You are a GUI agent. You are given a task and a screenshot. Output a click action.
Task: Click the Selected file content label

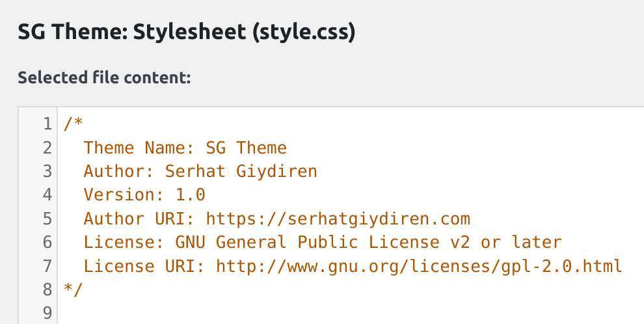coord(104,77)
